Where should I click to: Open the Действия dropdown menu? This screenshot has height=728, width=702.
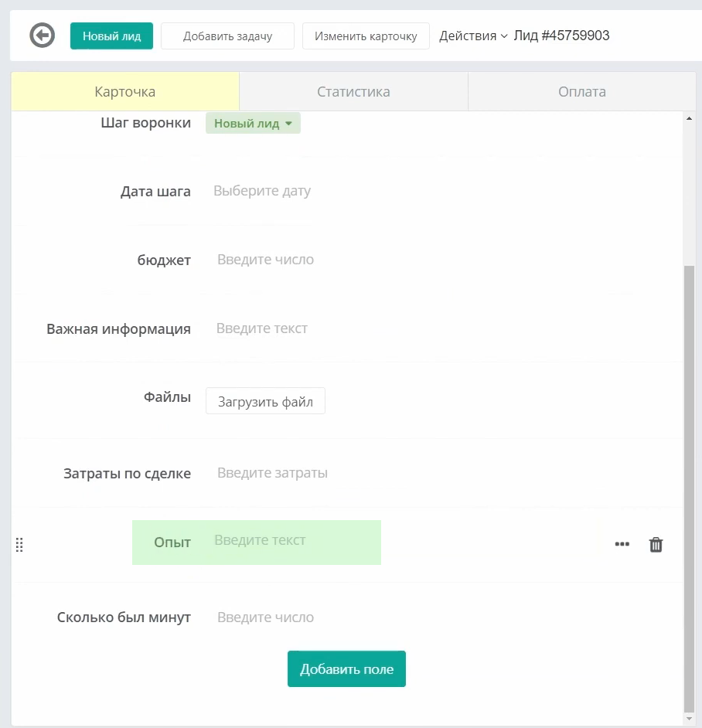(472, 36)
